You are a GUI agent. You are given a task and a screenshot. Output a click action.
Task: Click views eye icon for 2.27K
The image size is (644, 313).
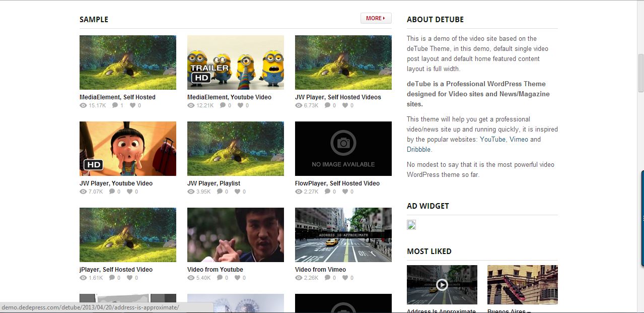pyautogui.click(x=299, y=192)
